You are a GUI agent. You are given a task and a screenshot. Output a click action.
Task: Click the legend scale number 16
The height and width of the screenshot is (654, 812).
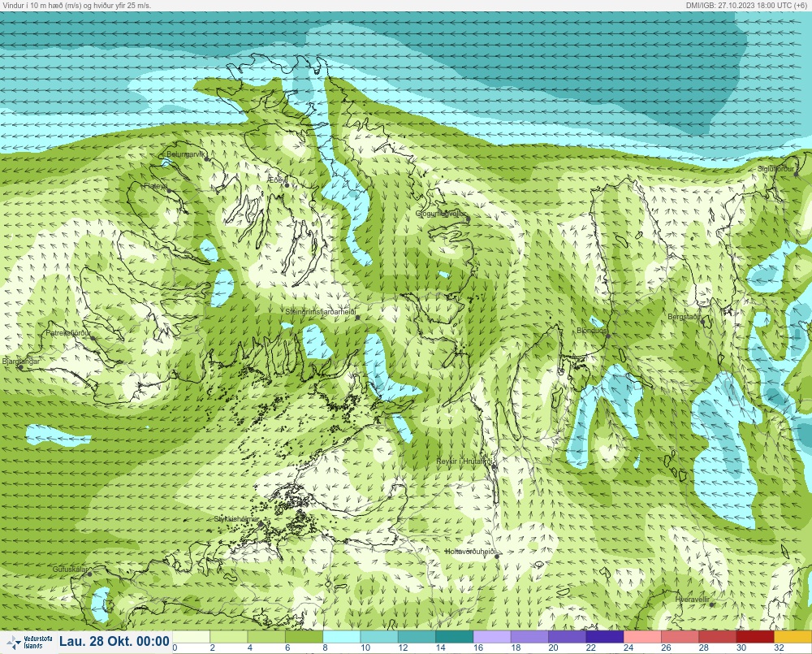478,648
